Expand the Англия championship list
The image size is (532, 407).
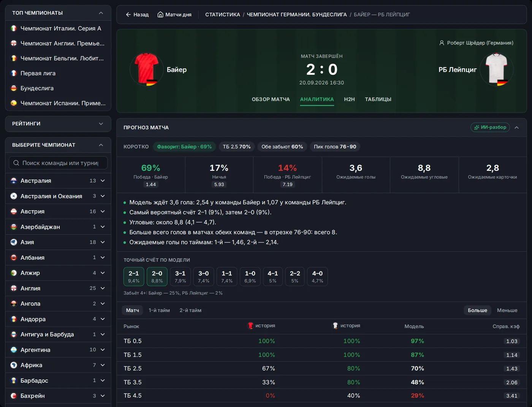pos(103,288)
